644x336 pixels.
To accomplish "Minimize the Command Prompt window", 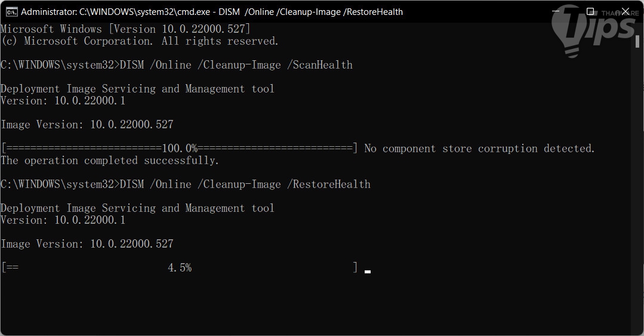I will pos(556,11).
